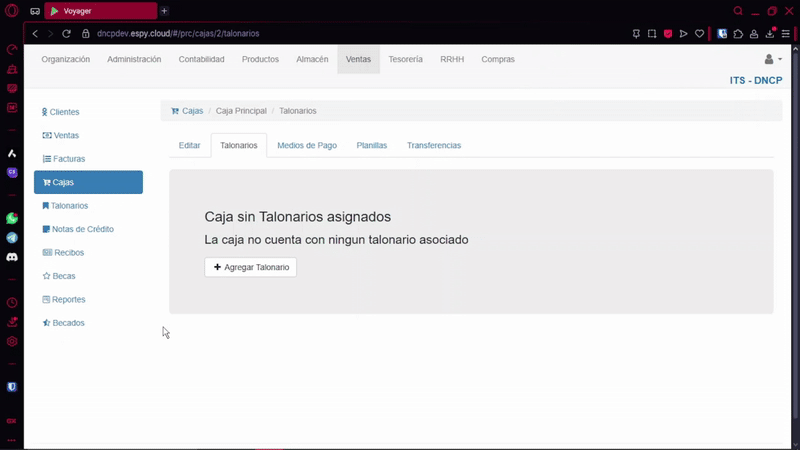Open the three dots at sidebar bottom

tap(12, 440)
